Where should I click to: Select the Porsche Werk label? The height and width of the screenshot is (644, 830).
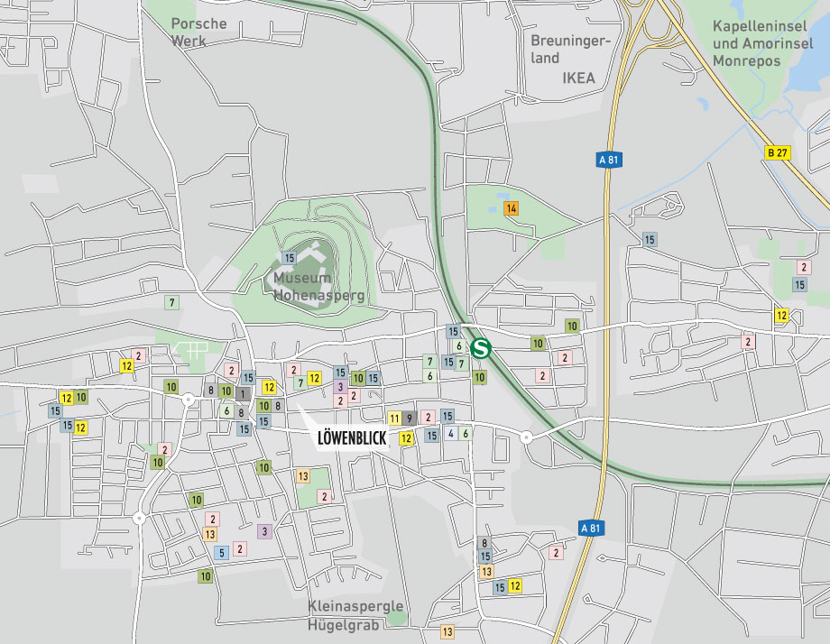coord(198,32)
